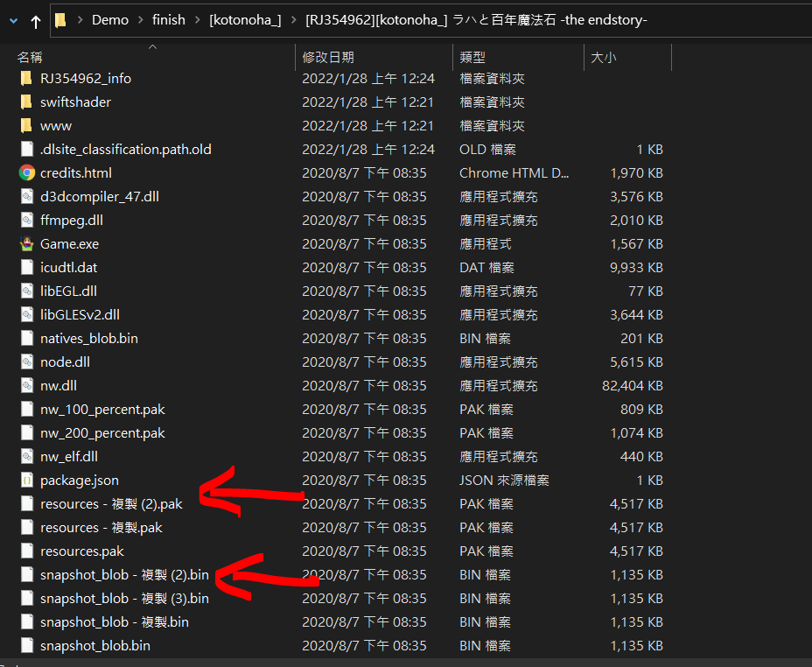Click the Up one level arrow
The image size is (812, 667).
36,21
